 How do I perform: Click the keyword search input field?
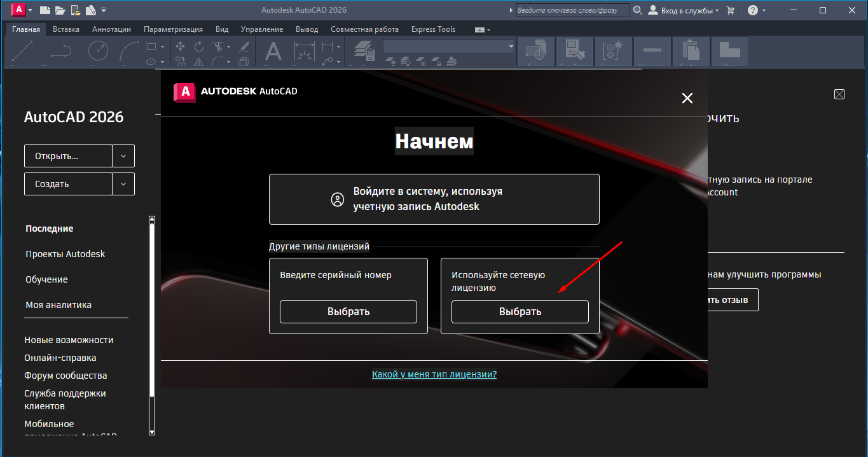coord(572,10)
